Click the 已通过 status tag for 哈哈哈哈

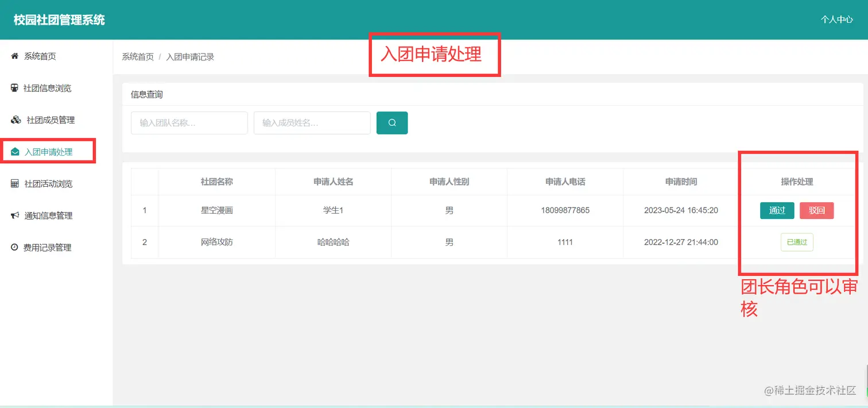tap(797, 243)
